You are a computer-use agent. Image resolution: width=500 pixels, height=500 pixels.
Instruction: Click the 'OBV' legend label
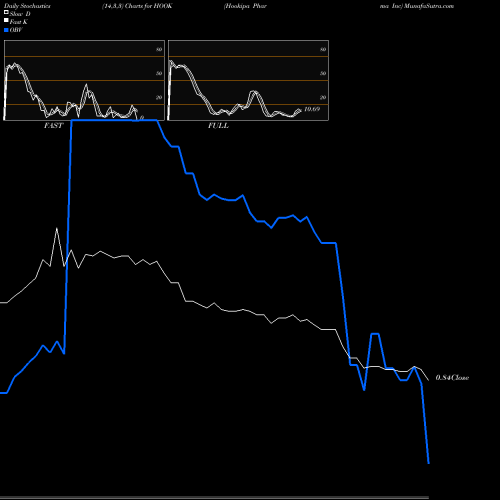pos(16,30)
